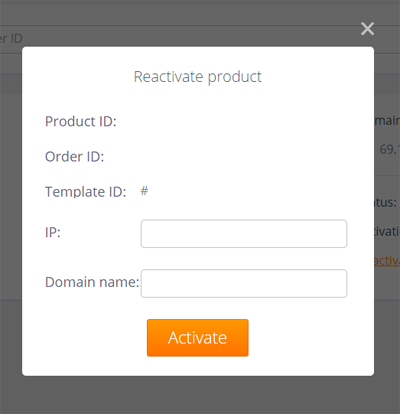Click the Product ID label
Screen dimensions: 400x414
[x=81, y=121]
